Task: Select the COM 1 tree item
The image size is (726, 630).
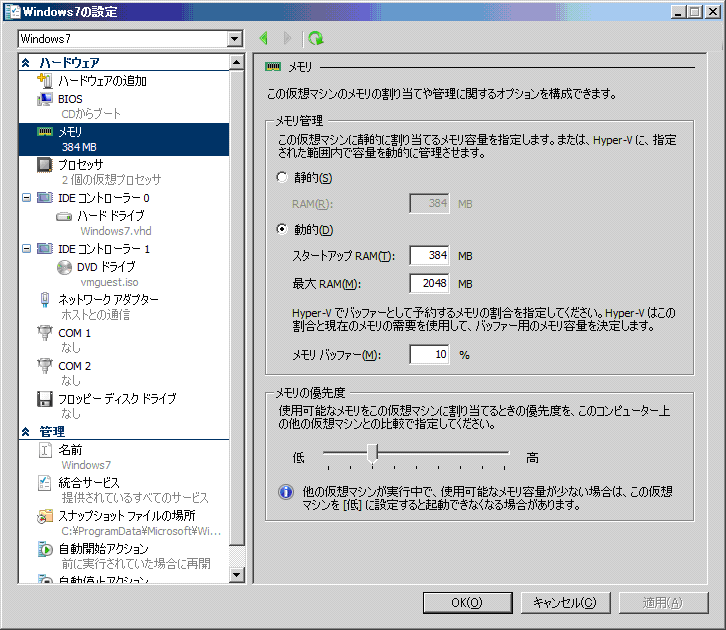Action: coord(75,333)
